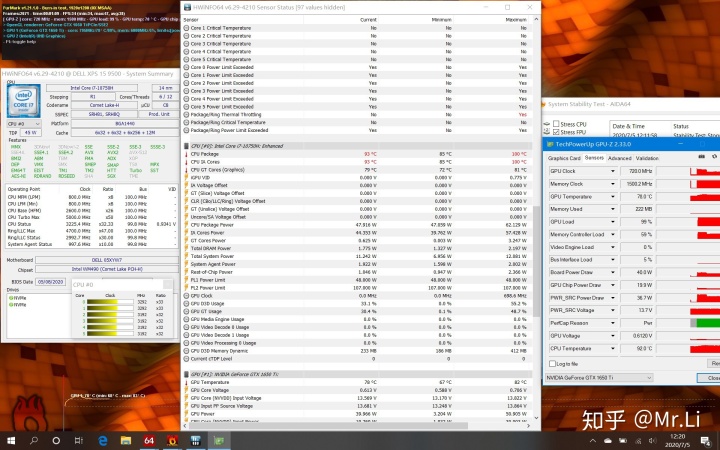Click Close button in GPU-Z
The image size is (720, 450).
[710, 377]
